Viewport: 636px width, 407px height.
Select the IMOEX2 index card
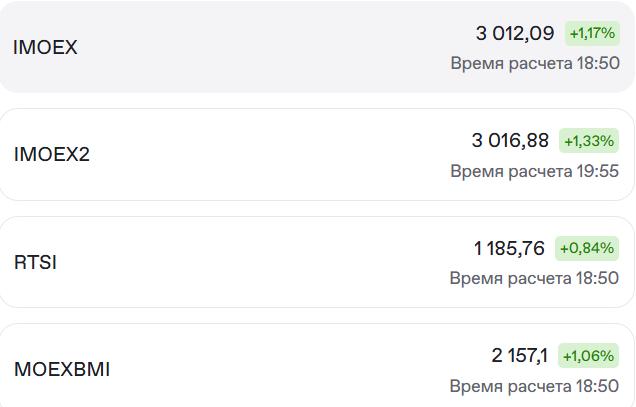pyautogui.click(x=317, y=154)
